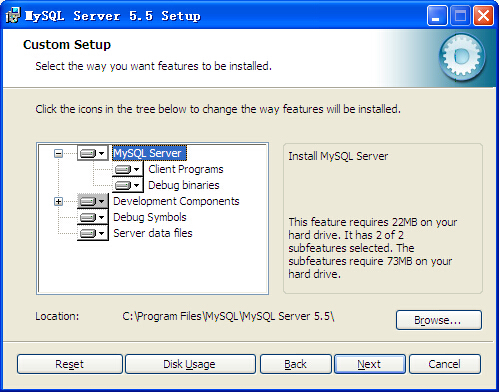Image resolution: width=499 pixels, height=392 pixels.
Task: Select the Development Components tree item
Action: pos(176,201)
